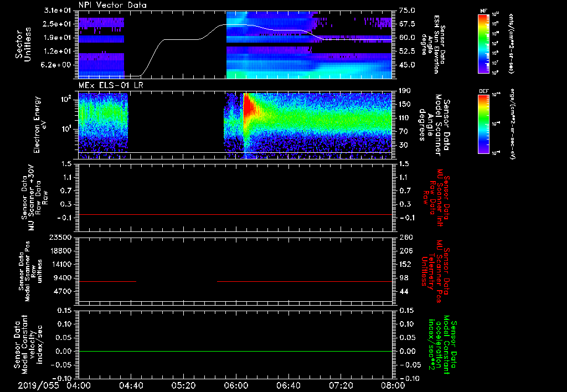Screen dimensions: 567x392
Task: Click the '60.0' sun elevation tick
Action: point(407,38)
